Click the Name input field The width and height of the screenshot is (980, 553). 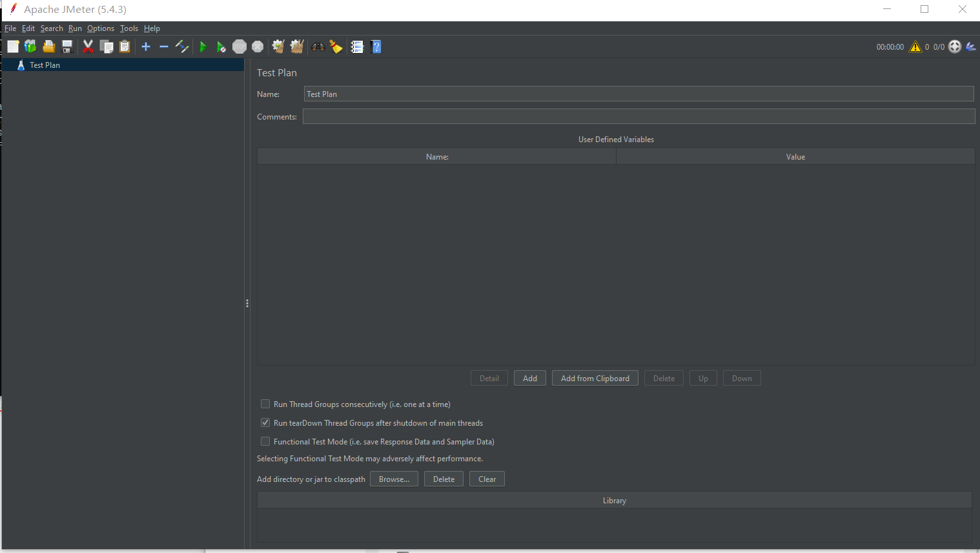(x=638, y=94)
